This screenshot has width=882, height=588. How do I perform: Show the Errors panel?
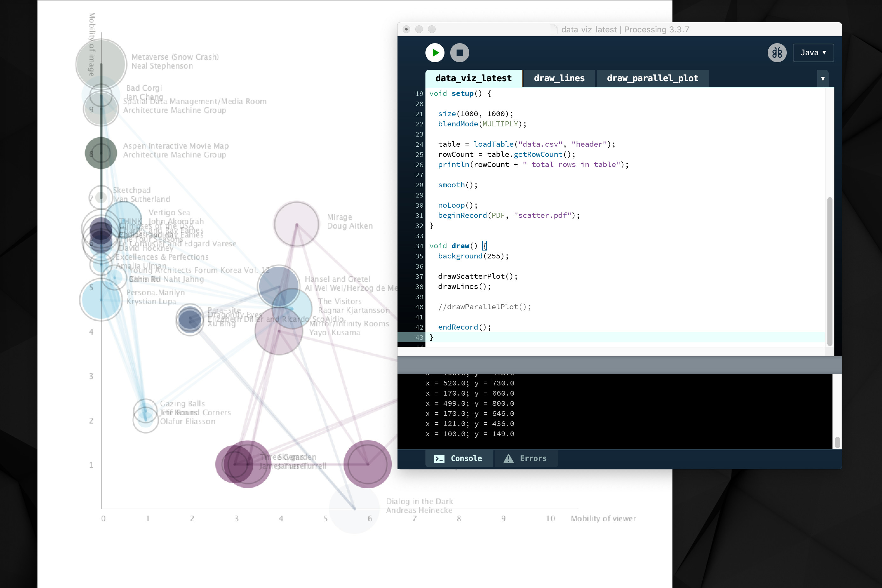tap(526, 458)
